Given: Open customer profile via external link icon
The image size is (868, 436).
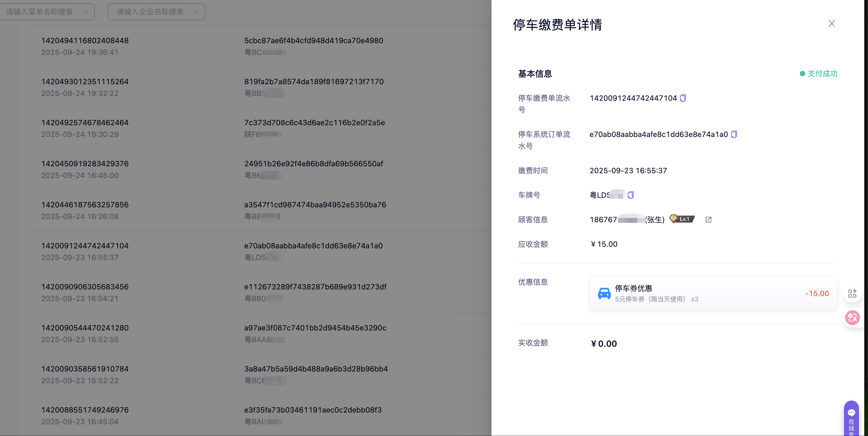Looking at the screenshot, I should (708, 220).
